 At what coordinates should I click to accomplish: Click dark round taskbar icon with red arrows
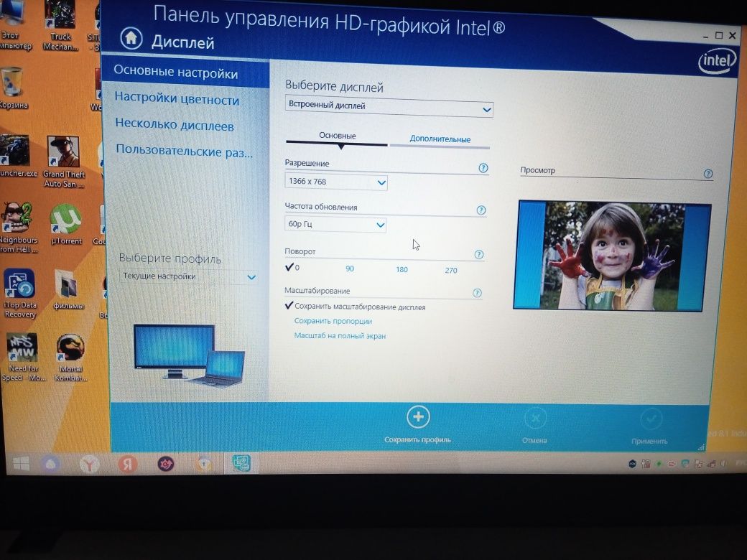pos(166,464)
